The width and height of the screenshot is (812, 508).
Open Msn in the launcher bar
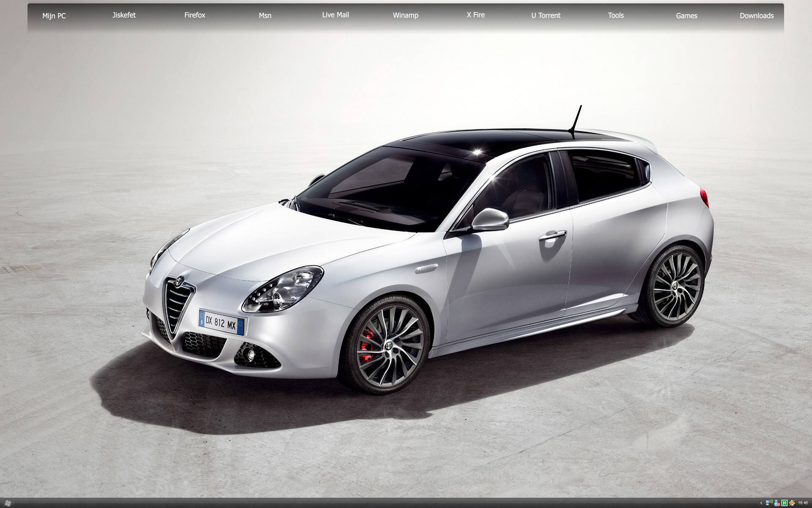point(265,15)
